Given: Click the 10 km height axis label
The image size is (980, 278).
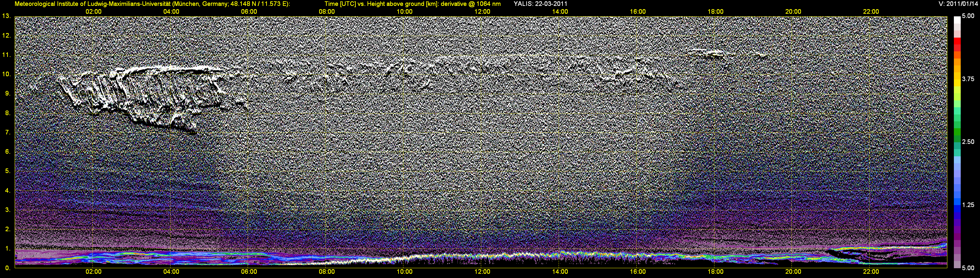Looking at the screenshot, I should coord(7,74).
